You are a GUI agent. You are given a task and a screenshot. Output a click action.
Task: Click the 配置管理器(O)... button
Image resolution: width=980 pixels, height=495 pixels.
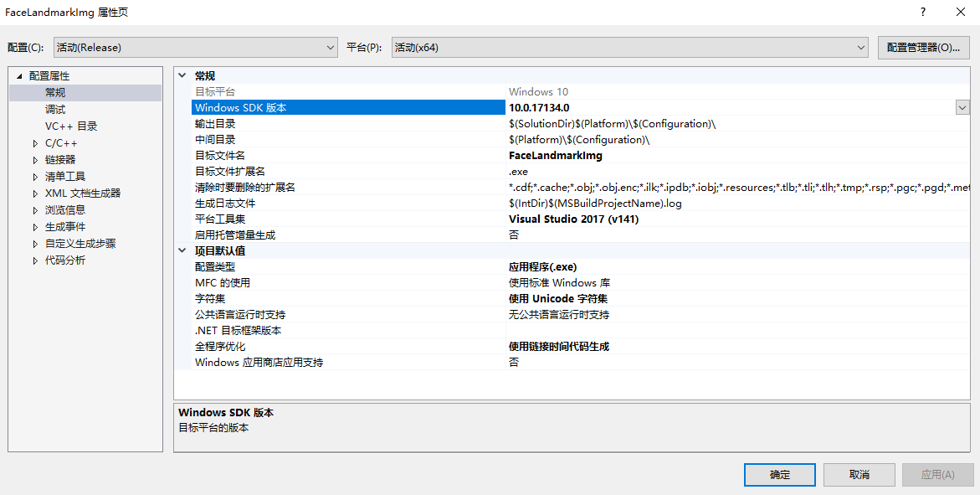(x=923, y=48)
